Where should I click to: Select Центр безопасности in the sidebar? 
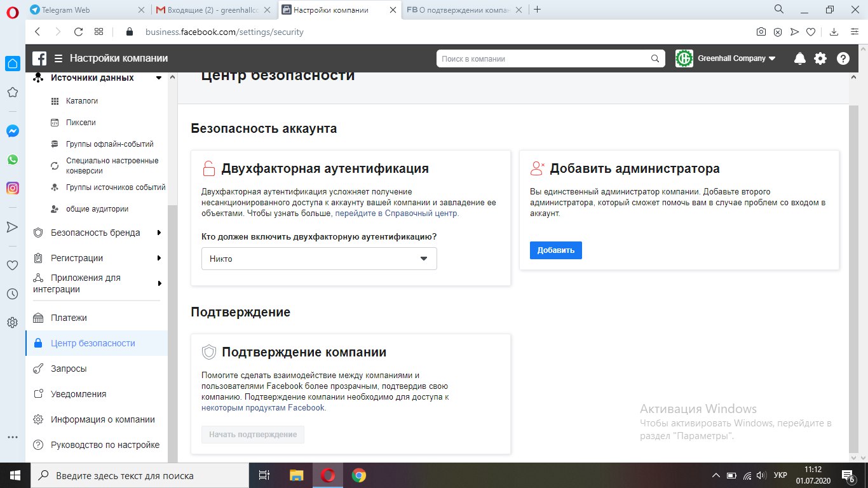pos(97,343)
